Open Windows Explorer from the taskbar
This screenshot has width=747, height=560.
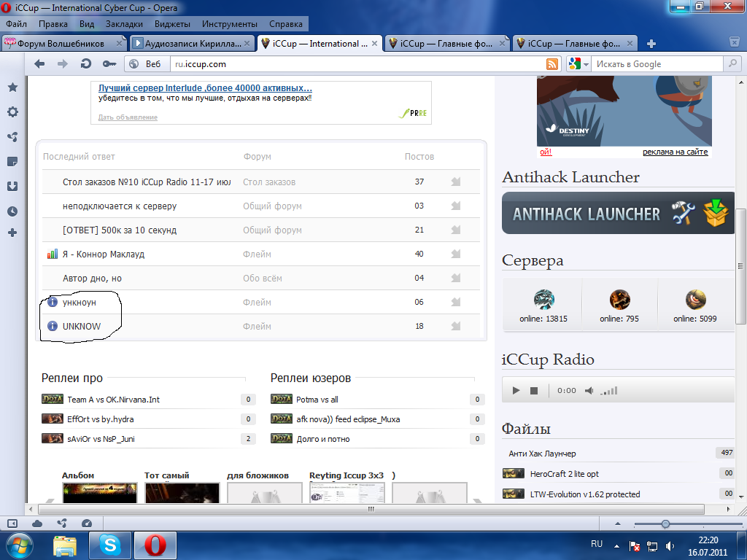point(65,546)
